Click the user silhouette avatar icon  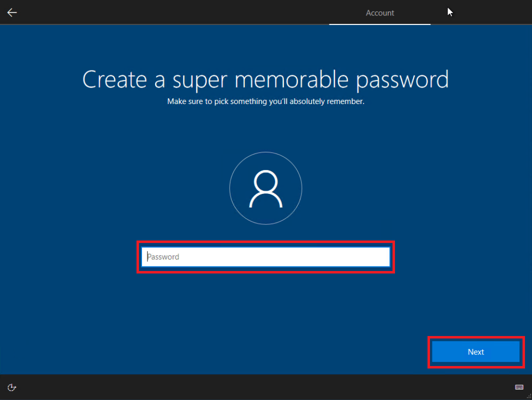coord(265,188)
